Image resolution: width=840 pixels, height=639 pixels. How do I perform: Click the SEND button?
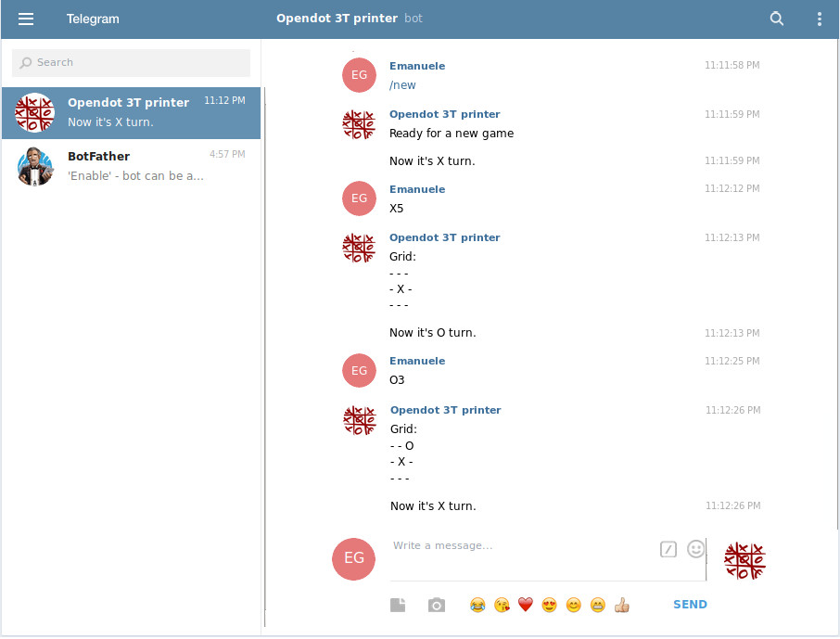click(690, 605)
